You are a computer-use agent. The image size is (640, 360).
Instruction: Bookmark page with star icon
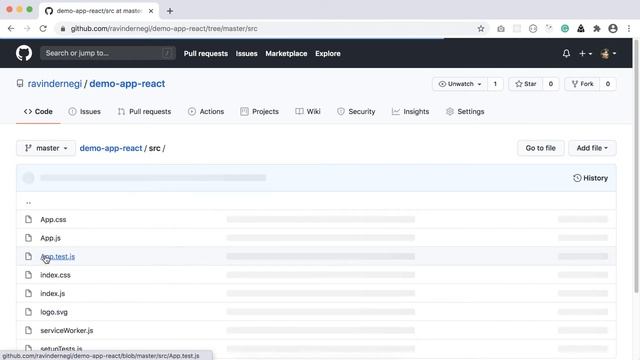click(481, 29)
